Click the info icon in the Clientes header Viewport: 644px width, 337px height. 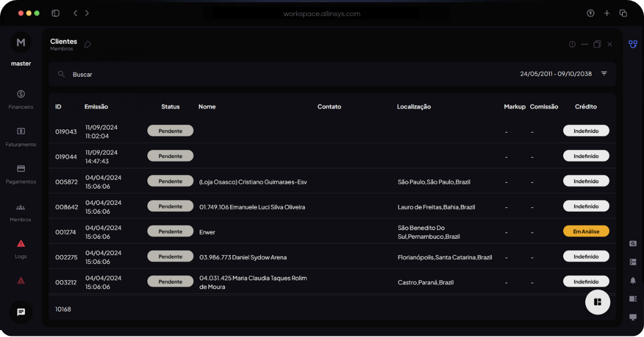coord(572,44)
